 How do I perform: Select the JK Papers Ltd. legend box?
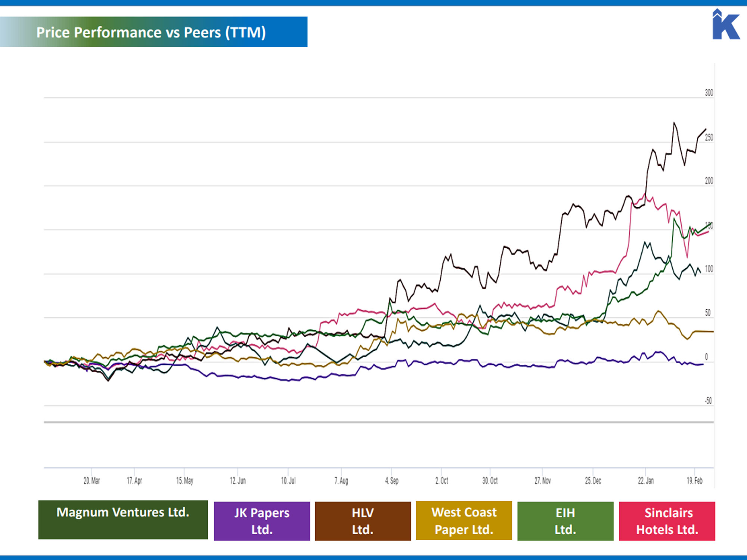[262, 521]
